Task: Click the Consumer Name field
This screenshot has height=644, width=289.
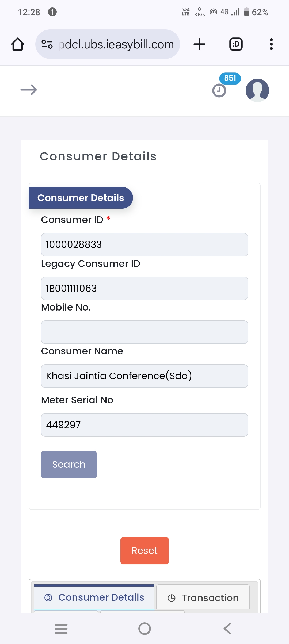Action: tap(144, 376)
